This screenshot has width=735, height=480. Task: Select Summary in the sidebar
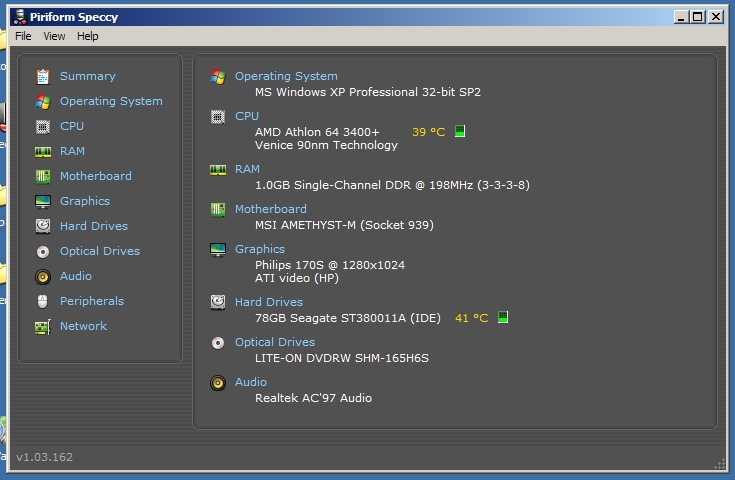click(x=88, y=76)
